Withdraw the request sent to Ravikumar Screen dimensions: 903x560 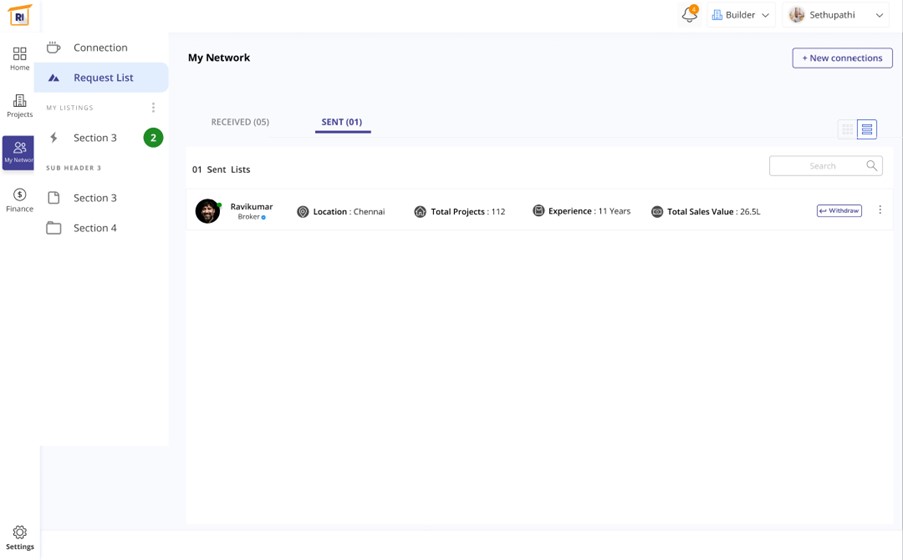pos(839,211)
